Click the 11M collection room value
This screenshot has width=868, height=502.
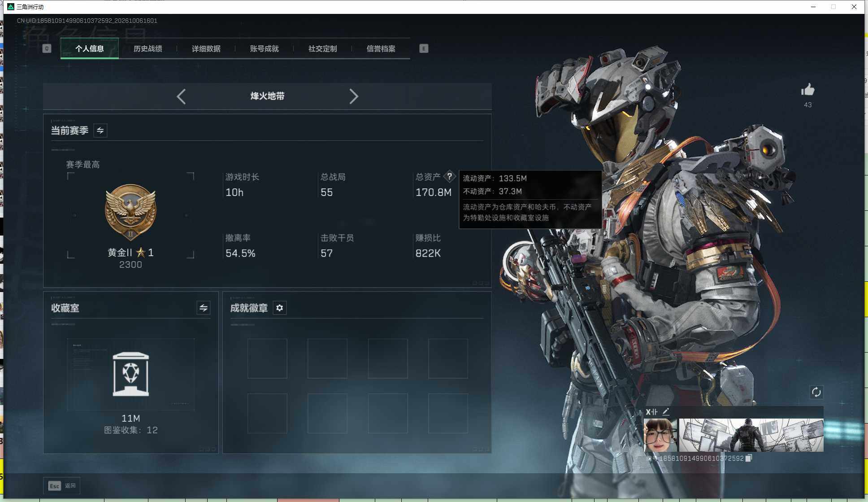coord(130,418)
